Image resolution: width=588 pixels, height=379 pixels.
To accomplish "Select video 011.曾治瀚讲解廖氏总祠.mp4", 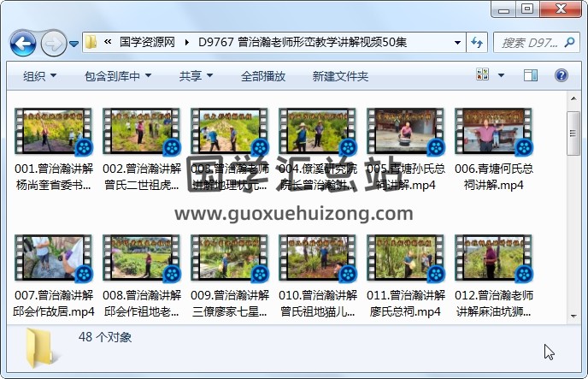I will coord(406,276).
